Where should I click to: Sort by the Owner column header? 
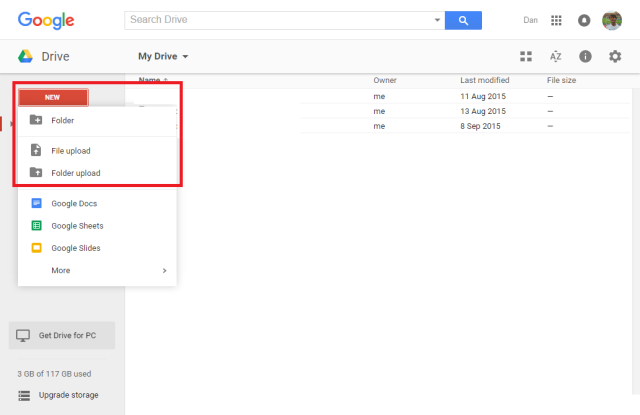pyautogui.click(x=385, y=80)
